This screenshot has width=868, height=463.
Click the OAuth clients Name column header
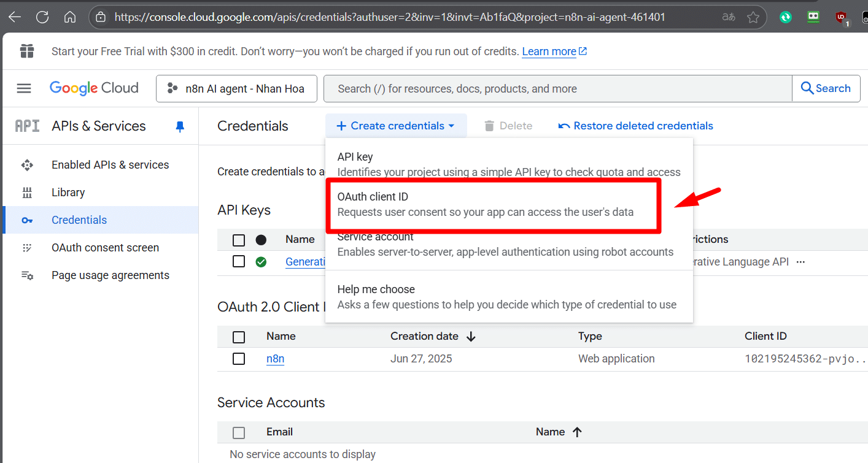(281, 336)
